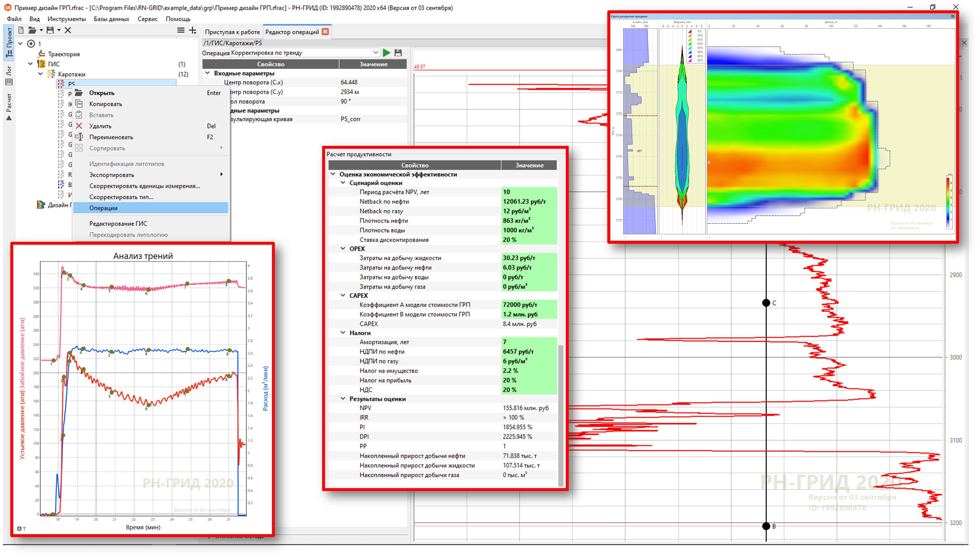Open the Вид menu
Screen dimensions: 980x558
[34, 19]
